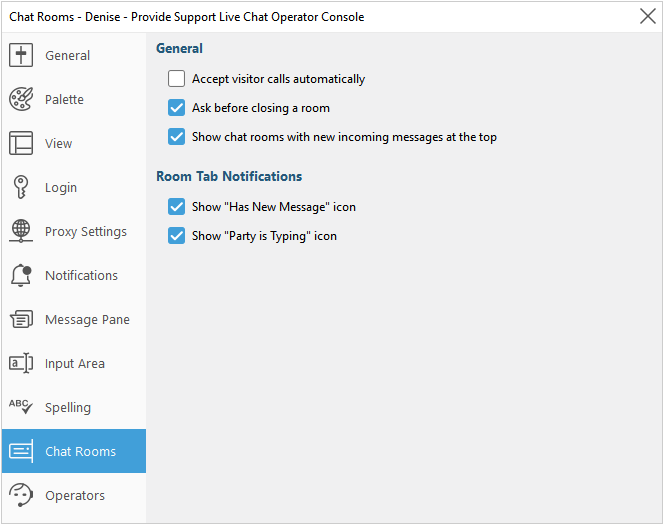Open the Login section label
The width and height of the screenshot is (664, 525).
click(x=61, y=188)
